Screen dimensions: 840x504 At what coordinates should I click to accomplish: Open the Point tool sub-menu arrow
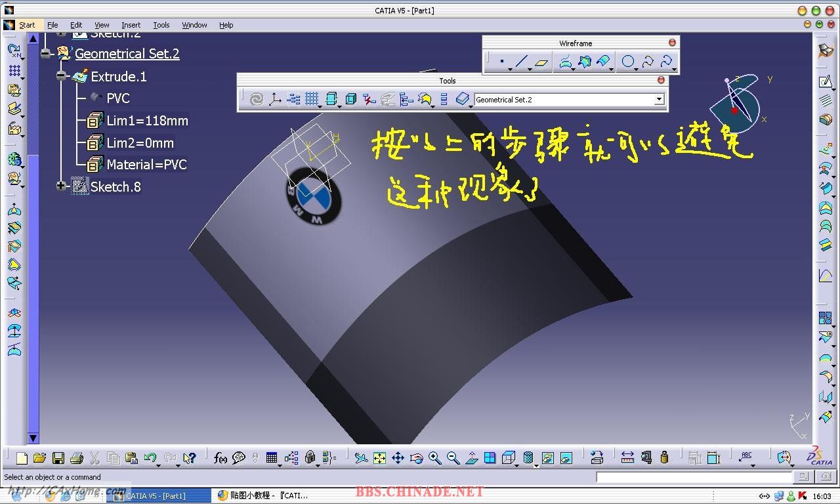point(509,68)
